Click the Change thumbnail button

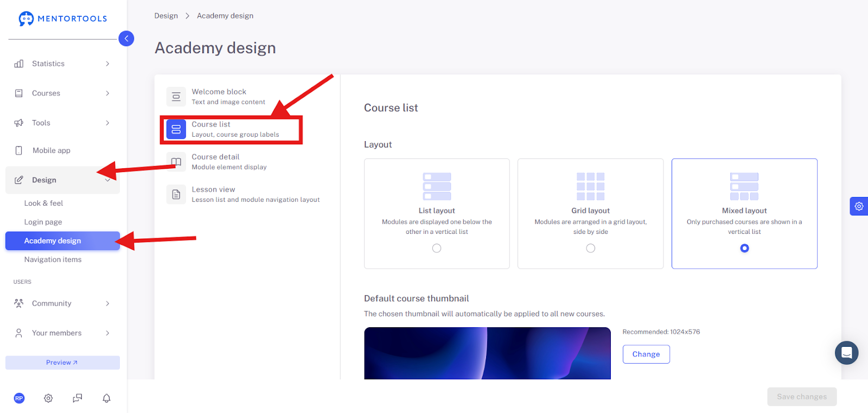click(x=646, y=354)
